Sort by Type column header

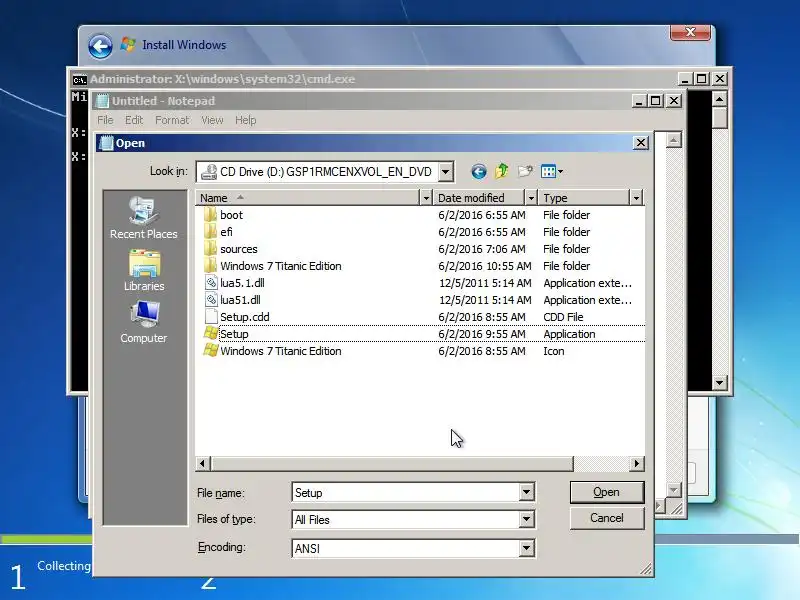(x=584, y=197)
